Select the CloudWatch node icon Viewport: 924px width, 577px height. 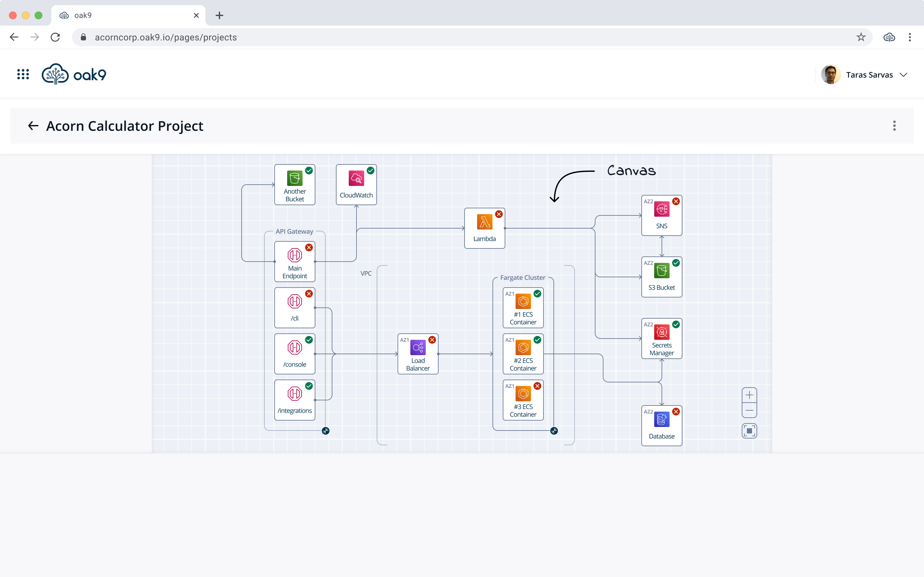pyautogui.click(x=356, y=179)
